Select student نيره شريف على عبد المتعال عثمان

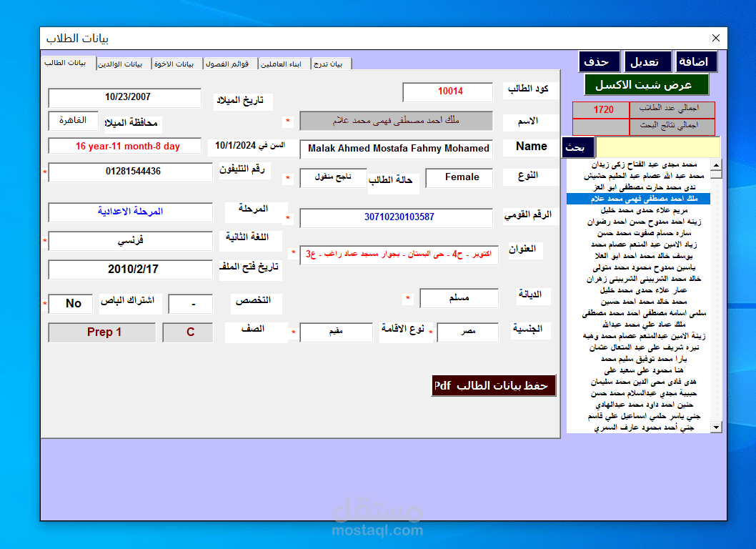[x=638, y=347]
